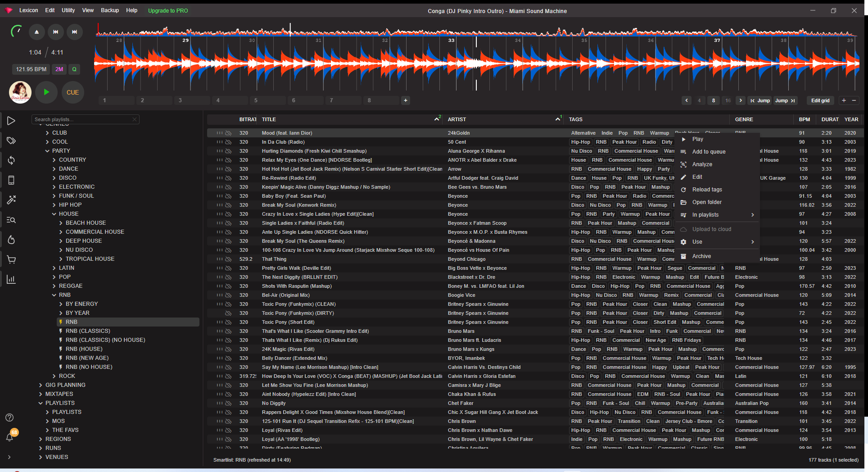Toggle the Q quantize button
The width and height of the screenshot is (868, 472).
[x=74, y=69]
